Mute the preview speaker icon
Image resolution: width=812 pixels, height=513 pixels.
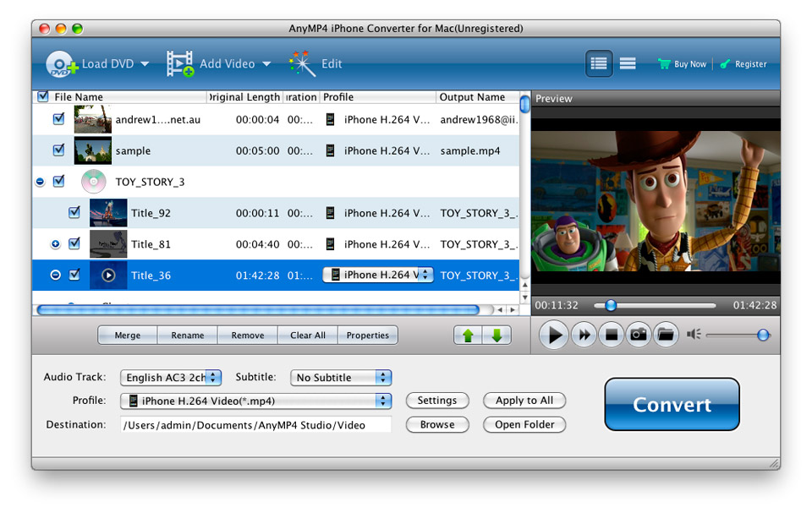click(x=694, y=335)
